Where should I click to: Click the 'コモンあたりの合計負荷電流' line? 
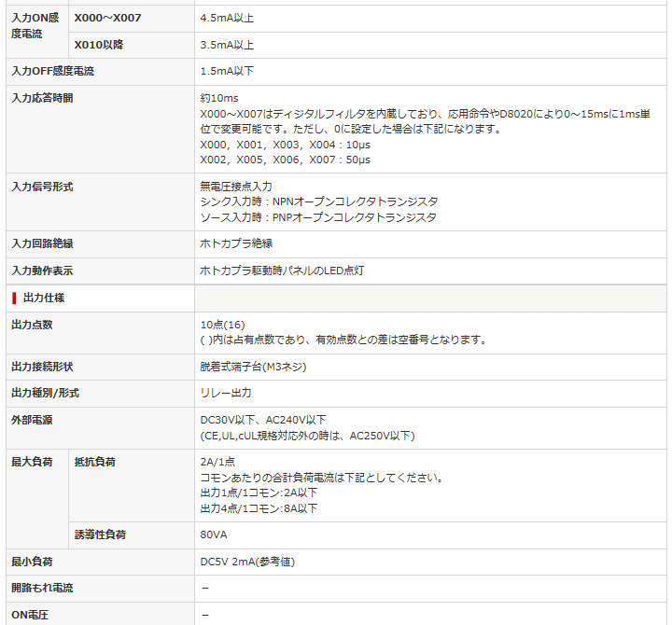coord(322,478)
